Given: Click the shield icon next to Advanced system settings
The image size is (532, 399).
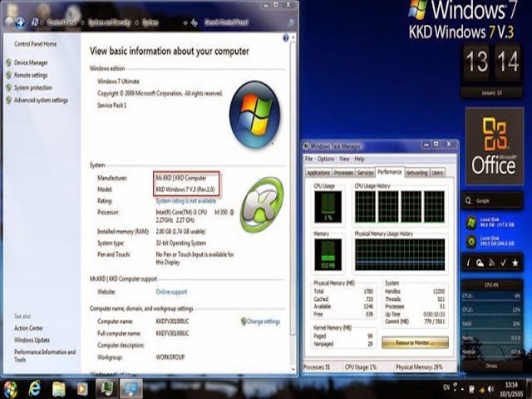Looking at the screenshot, I should [x=9, y=100].
